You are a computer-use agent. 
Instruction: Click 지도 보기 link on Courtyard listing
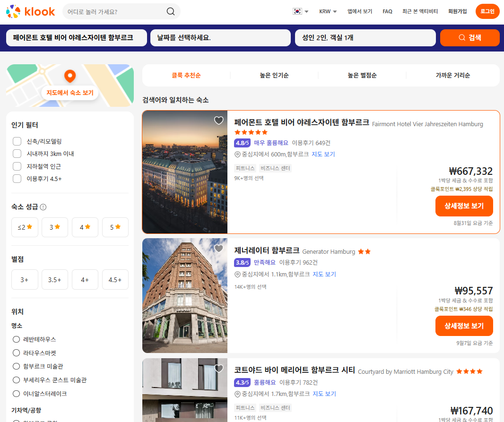324,394
